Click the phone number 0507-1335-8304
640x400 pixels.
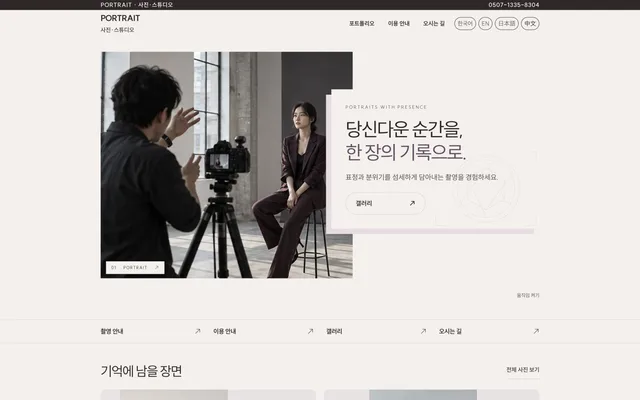point(513,5)
